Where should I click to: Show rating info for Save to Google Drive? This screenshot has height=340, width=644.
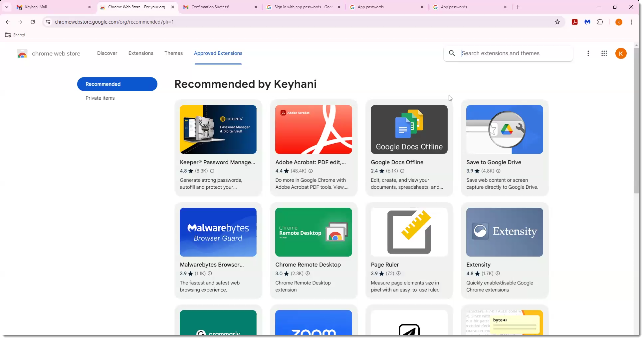point(498,171)
